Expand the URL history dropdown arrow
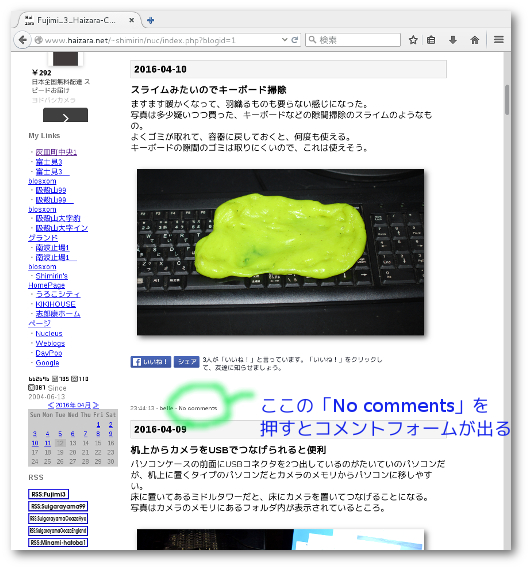 (284, 40)
